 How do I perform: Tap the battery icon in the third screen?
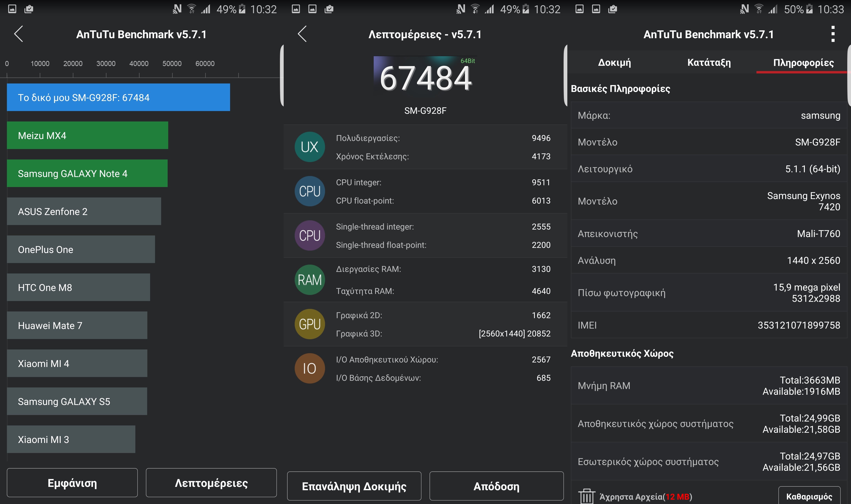pyautogui.click(x=810, y=9)
